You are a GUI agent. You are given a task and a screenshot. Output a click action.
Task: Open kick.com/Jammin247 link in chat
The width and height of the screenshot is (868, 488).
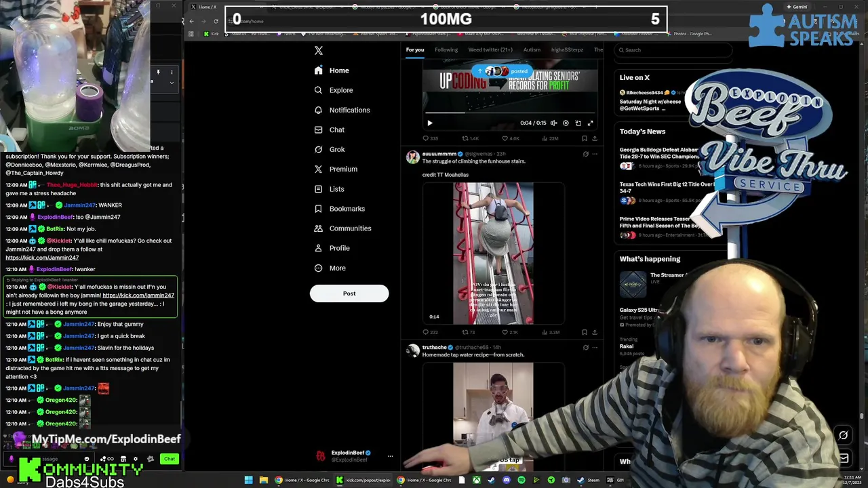(42, 258)
